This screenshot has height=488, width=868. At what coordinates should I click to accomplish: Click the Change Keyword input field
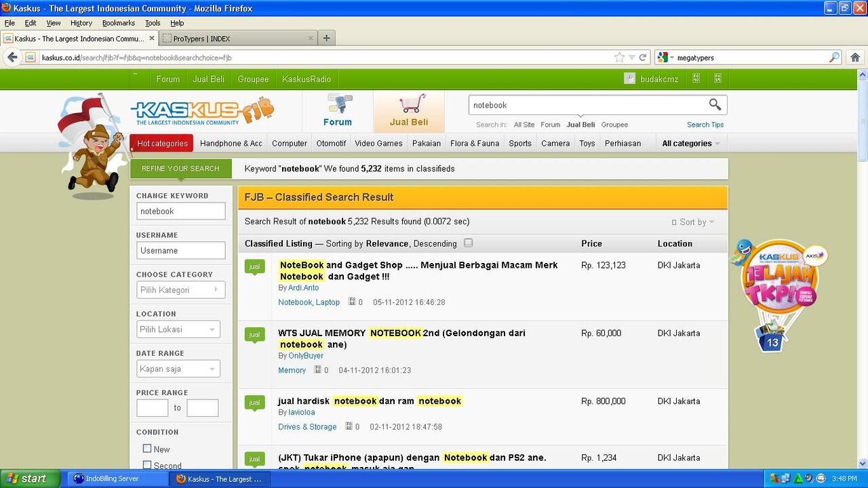point(180,211)
